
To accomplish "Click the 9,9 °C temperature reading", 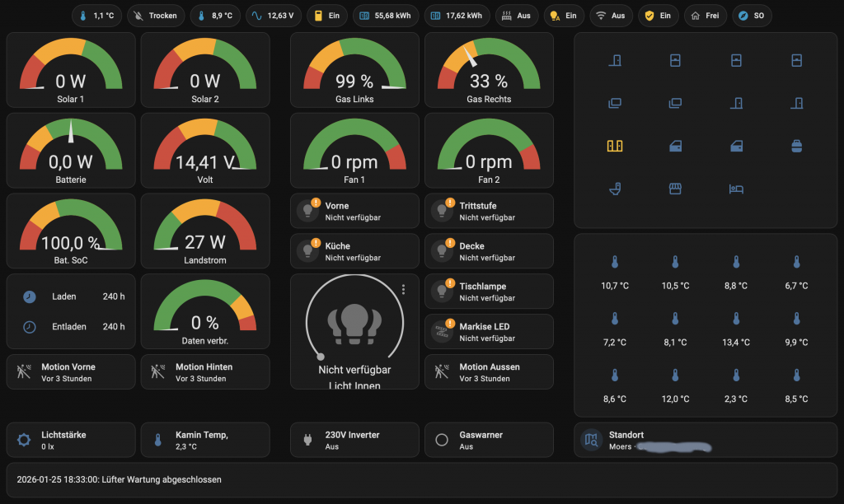I will (x=797, y=342).
